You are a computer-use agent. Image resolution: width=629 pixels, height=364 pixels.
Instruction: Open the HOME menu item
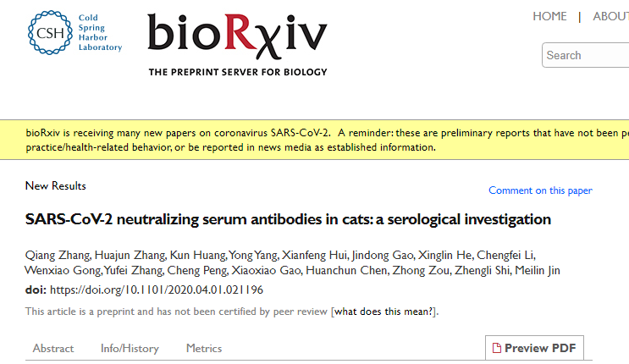[x=549, y=16]
